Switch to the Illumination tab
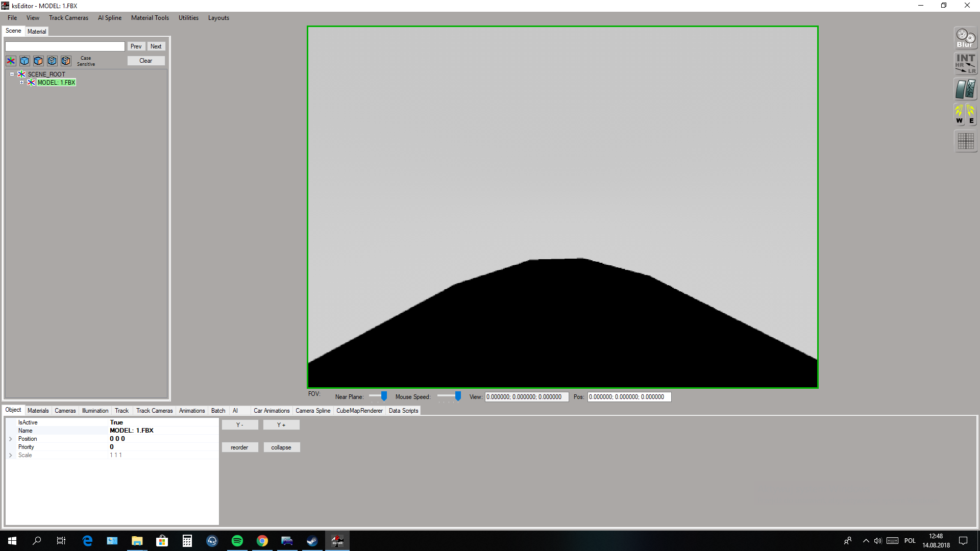The width and height of the screenshot is (980, 551). tap(95, 411)
